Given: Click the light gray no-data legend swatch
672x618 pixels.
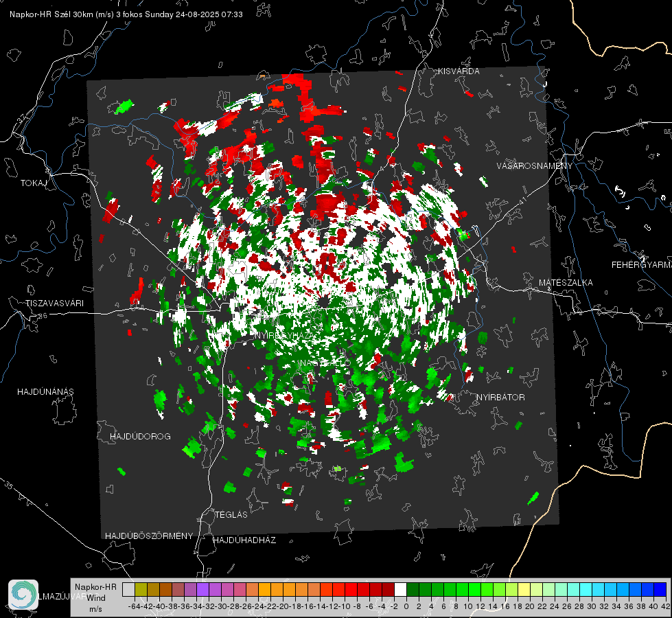Looking at the screenshot, I should pyautogui.click(x=128, y=590).
